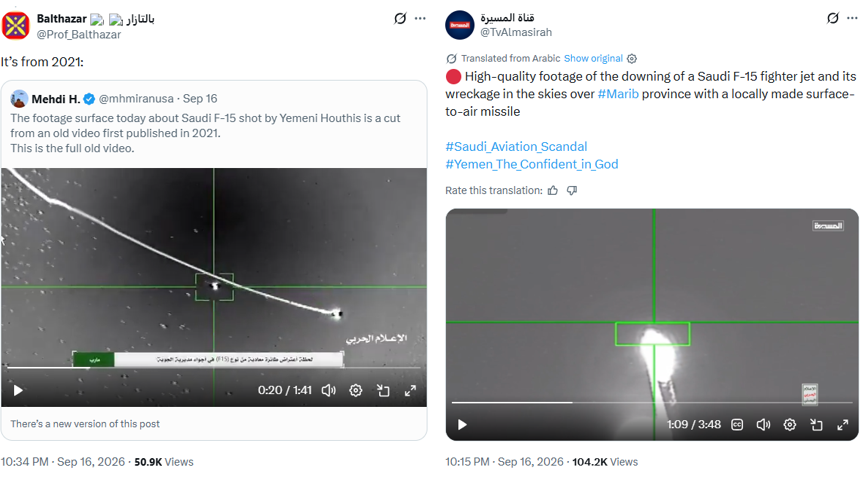Rate the translation thumbs up
Viewport: 865px width, 480px height.
point(553,190)
